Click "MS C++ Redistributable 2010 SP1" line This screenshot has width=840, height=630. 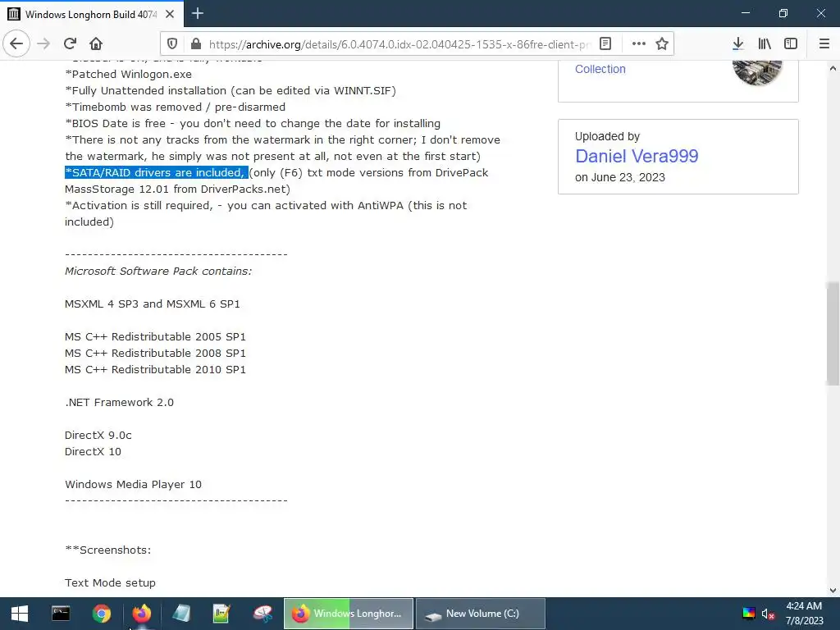pyautogui.click(x=155, y=370)
